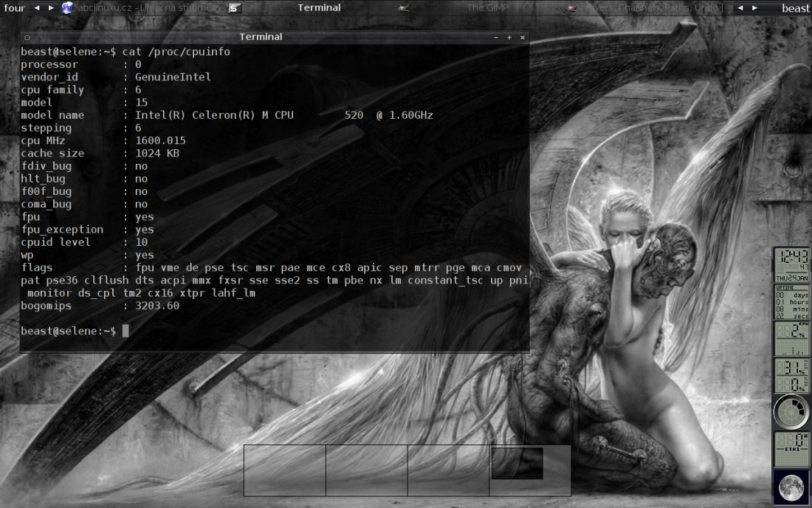
Task: Click the 'fpu_exception' label in terminal
Action: pos(62,230)
